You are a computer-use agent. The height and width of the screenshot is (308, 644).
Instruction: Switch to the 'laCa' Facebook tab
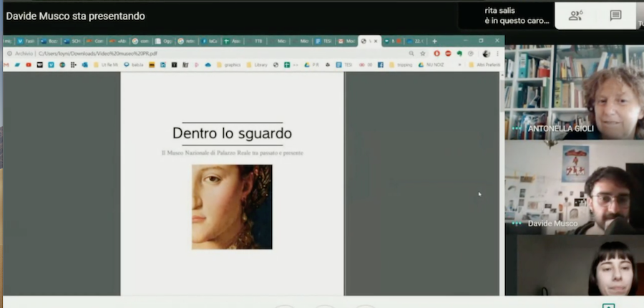click(210, 41)
